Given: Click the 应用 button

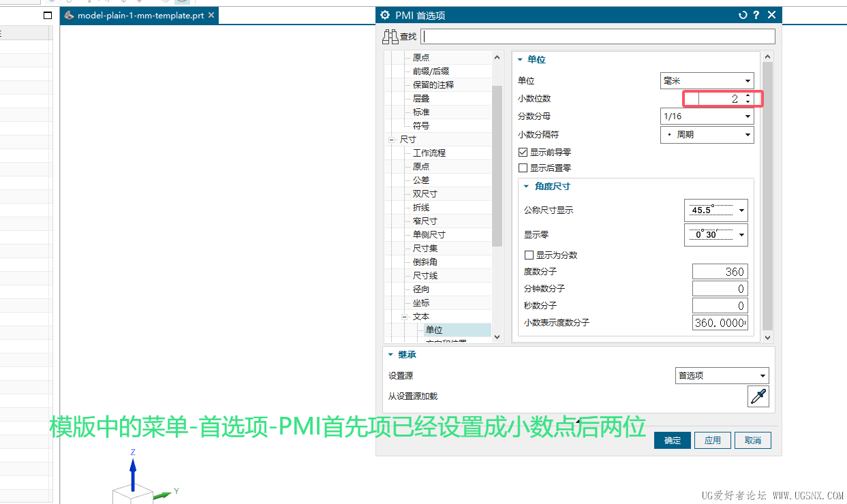Looking at the screenshot, I should tap(713, 441).
